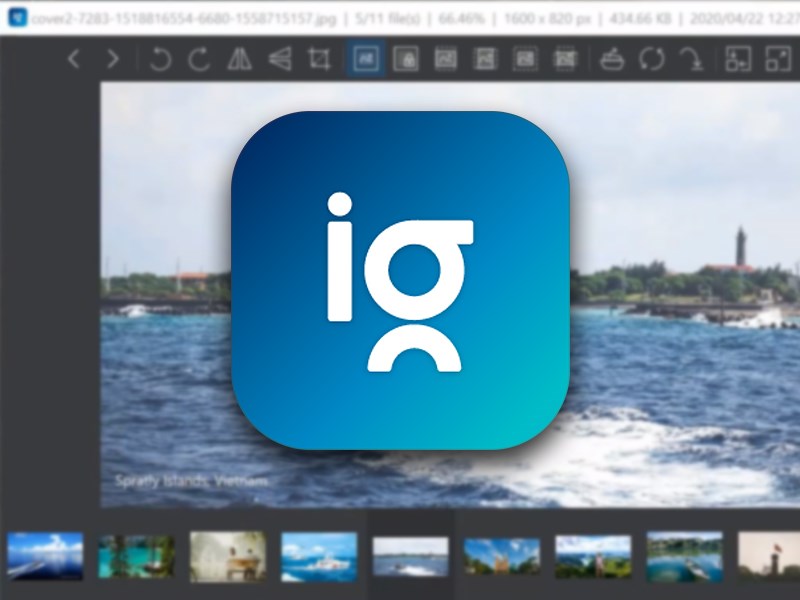800x600 pixels.
Task: Click the ImageGlass app icon in title bar
Action: pos(17,18)
